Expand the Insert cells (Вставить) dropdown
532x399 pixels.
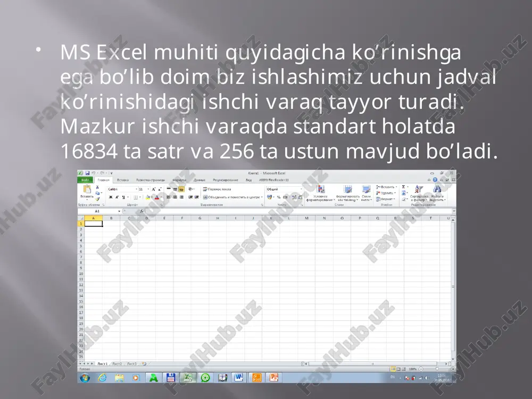(x=396, y=187)
